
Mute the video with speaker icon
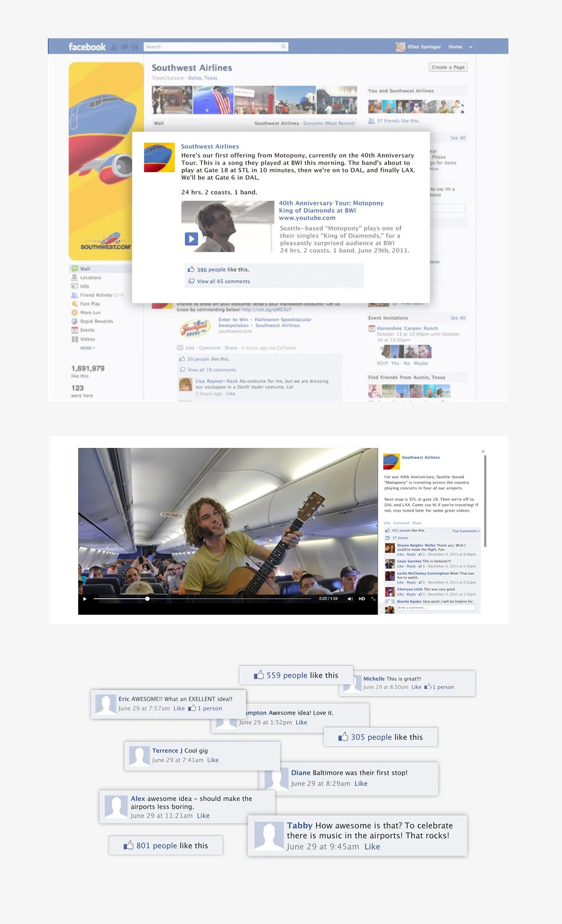tap(350, 599)
